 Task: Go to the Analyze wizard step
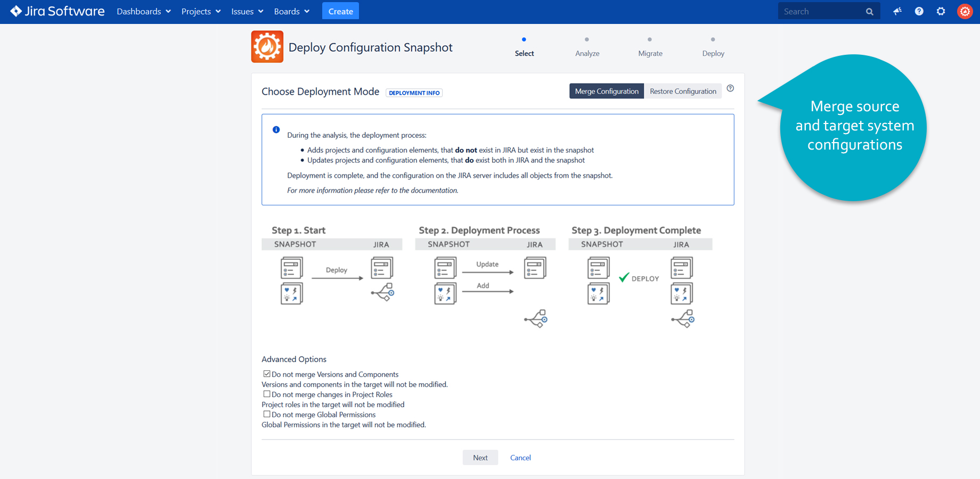587,48
